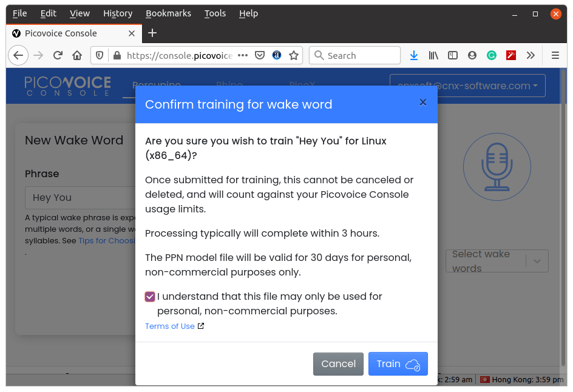Viewport: 573px width, 392px height.
Task: Save page to Pocket
Action: coord(260,55)
